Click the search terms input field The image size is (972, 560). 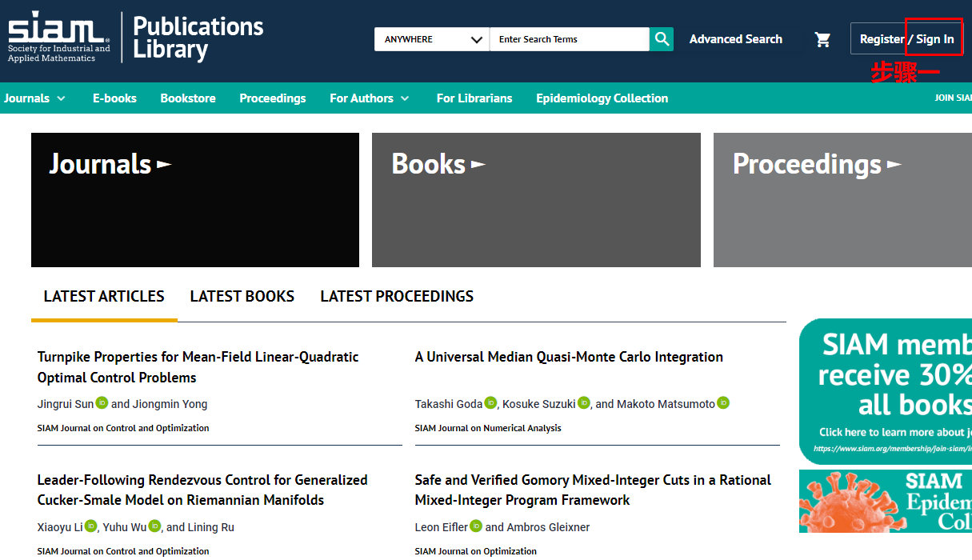(x=570, y=39)
